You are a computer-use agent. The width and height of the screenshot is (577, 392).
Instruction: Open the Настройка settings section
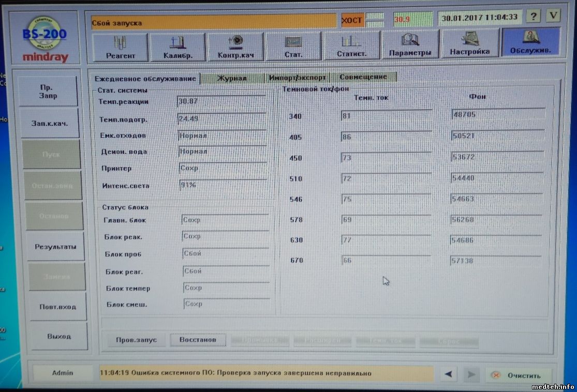pos(469,44)
